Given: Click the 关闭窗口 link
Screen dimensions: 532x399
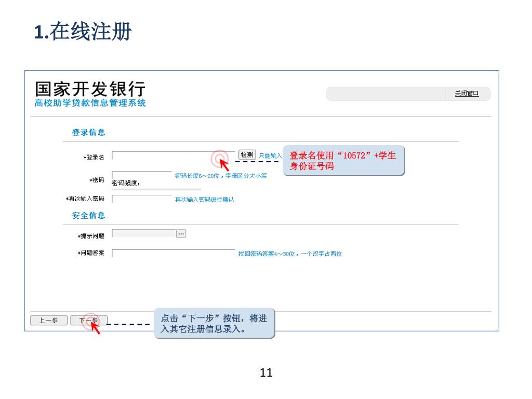Looking at the screenshot, I should pyautogui.click(x=467, y=94).
